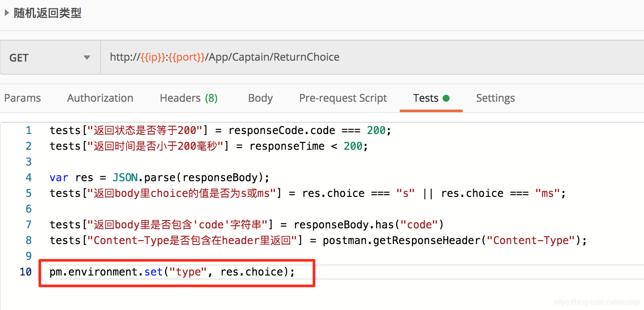The width and height of the screenshot is (644, 310).
Task: Switch to the Params tab
Action: (22, 98)
